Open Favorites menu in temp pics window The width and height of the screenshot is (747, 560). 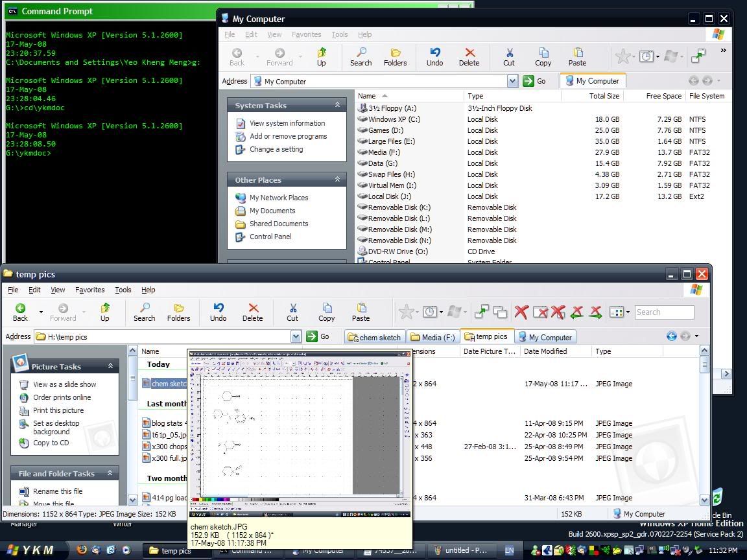click(89, 290)
